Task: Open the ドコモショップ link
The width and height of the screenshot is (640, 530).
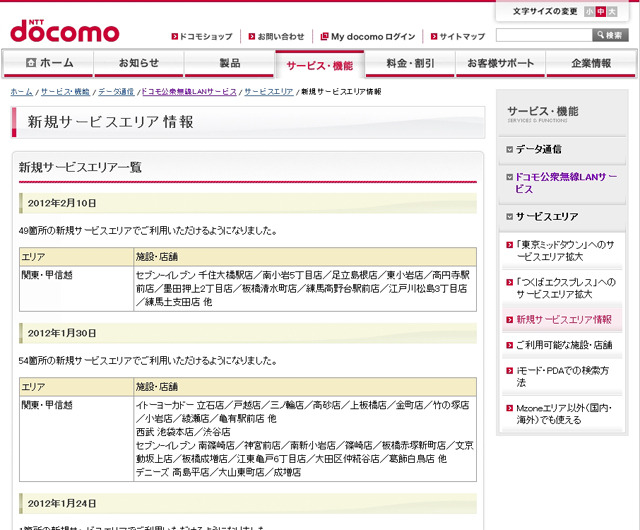Action: pyautogui.click(x=206, y=36)
